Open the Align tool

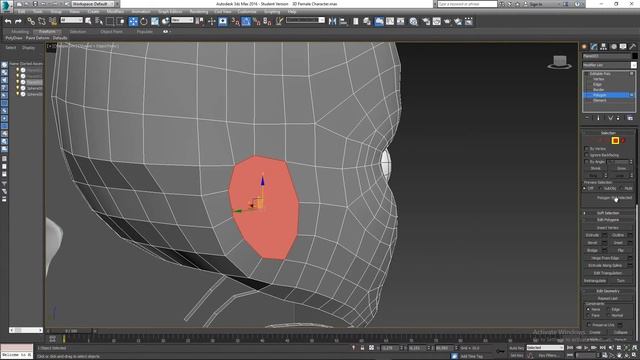pos(343,21)
